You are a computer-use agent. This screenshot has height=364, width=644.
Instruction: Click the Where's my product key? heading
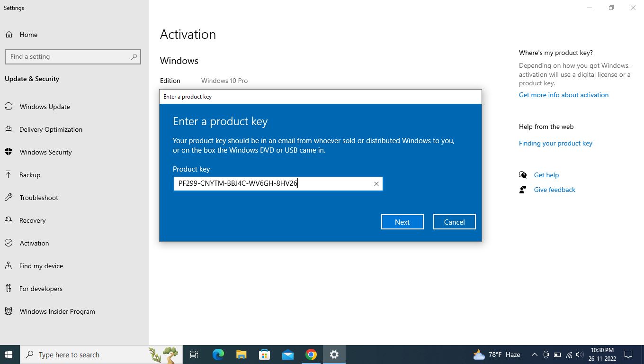(x=556, y=53)
